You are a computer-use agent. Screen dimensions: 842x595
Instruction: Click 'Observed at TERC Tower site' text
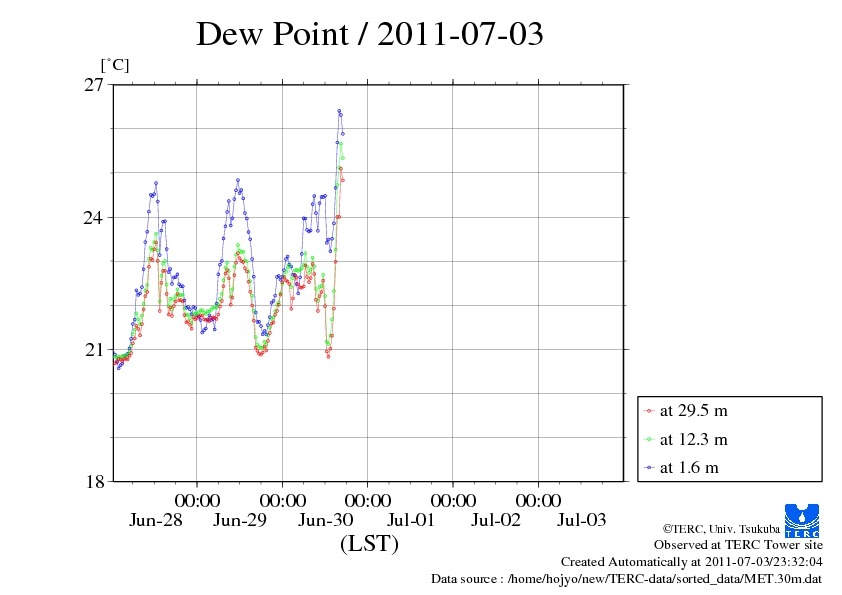(738, 545)
